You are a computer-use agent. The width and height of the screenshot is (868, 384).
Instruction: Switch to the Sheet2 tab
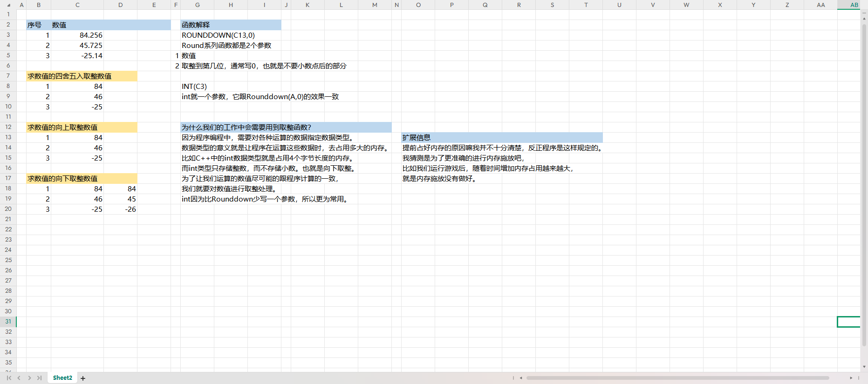62,378
